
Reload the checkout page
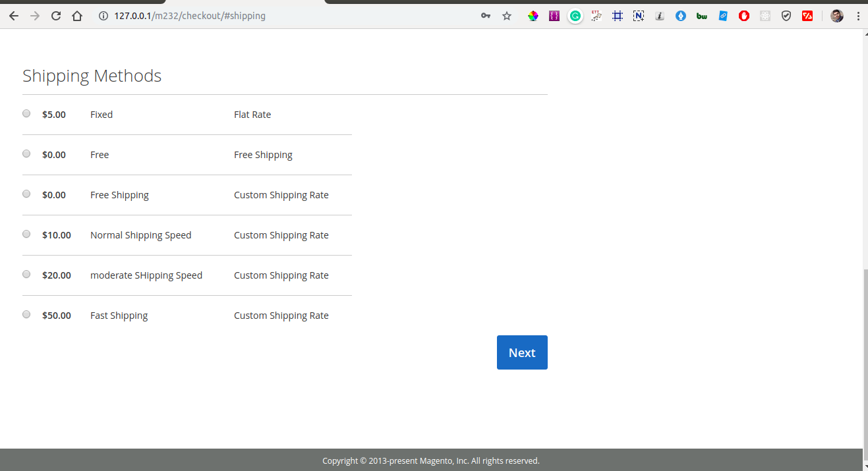pos(56,16)
